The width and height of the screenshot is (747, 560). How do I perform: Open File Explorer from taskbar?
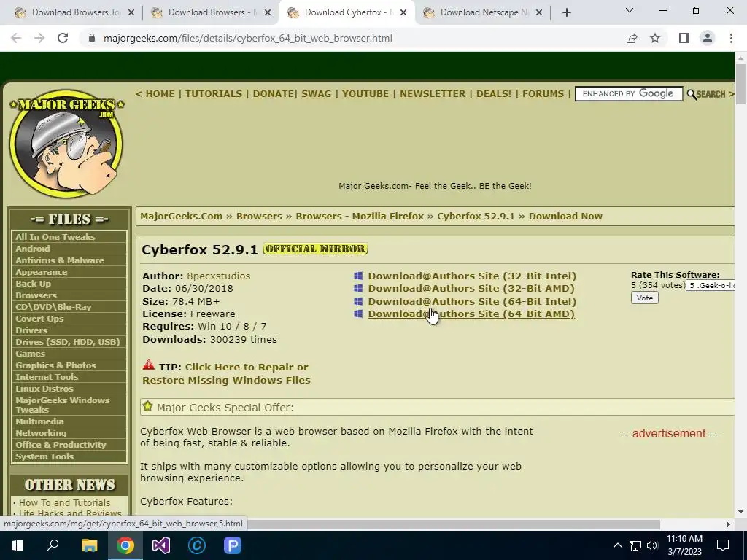pyautogui.click(x=89, y=545)
